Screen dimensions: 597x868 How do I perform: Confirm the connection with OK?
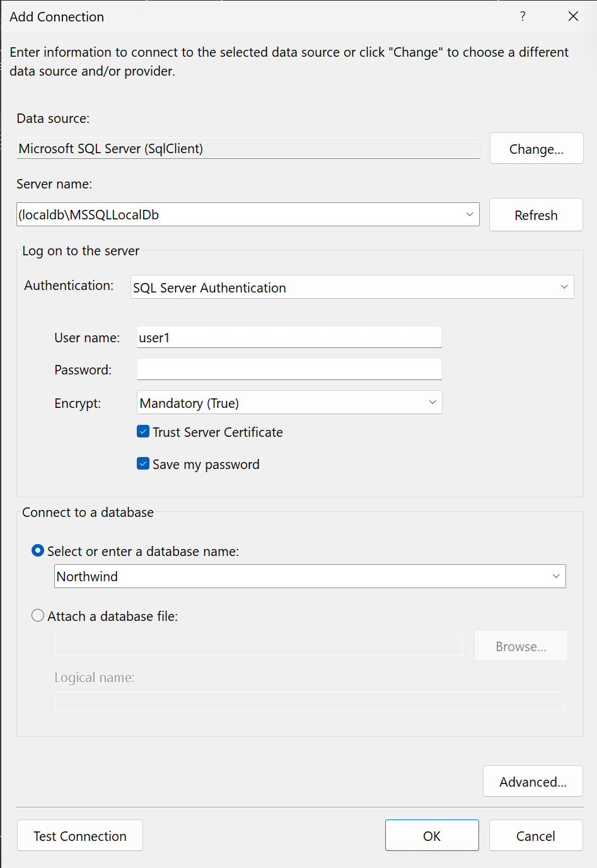click(432, 835)
